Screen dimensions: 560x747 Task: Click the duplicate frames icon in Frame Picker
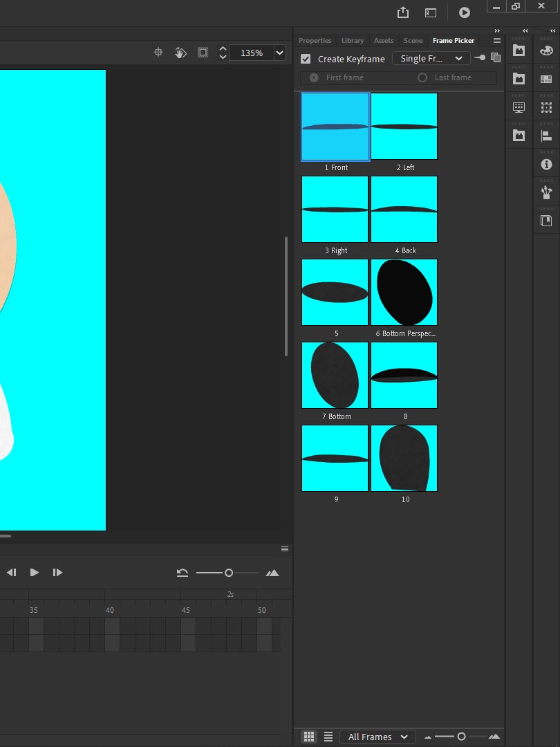click(x=496, y=57)
